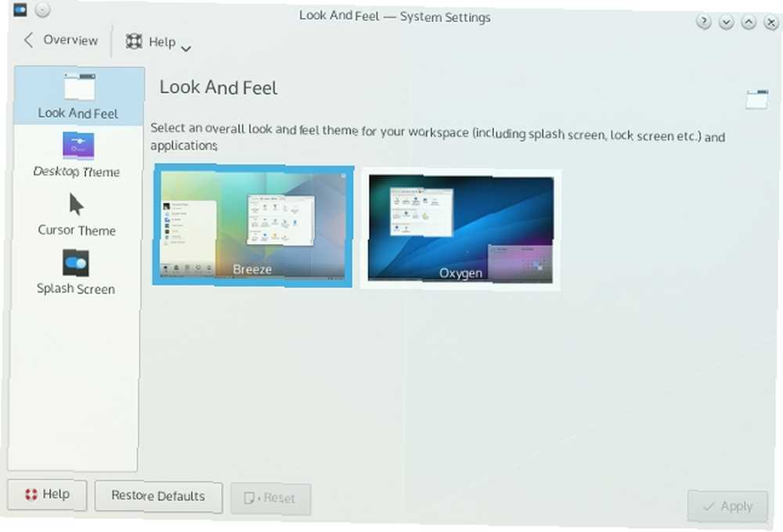Screen dimensions: 783x532
Task: Open the Splash Screen sidebar icon
Action: 75,263
